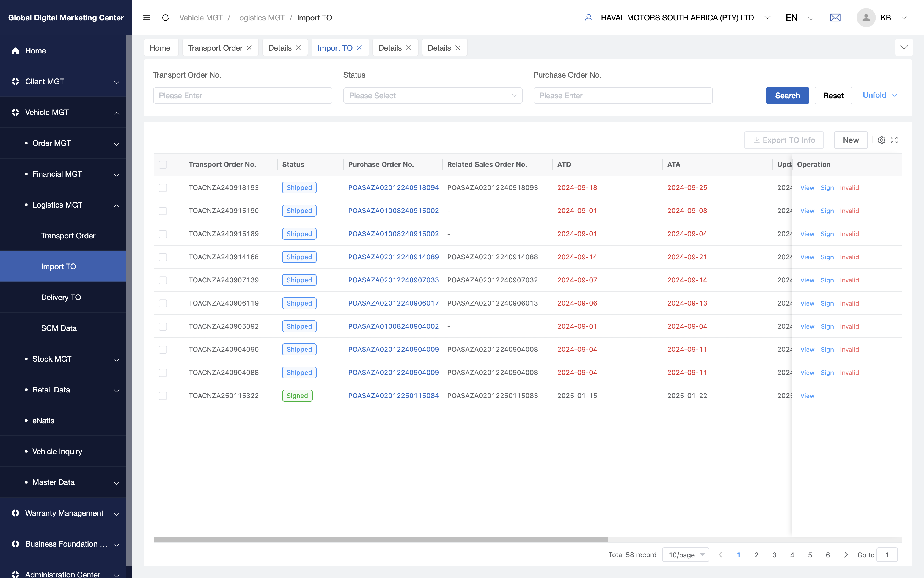Focus Purchase Order No. input field
Image resolution: width=924 pixels, height=578 pixels.
[623, 96]
